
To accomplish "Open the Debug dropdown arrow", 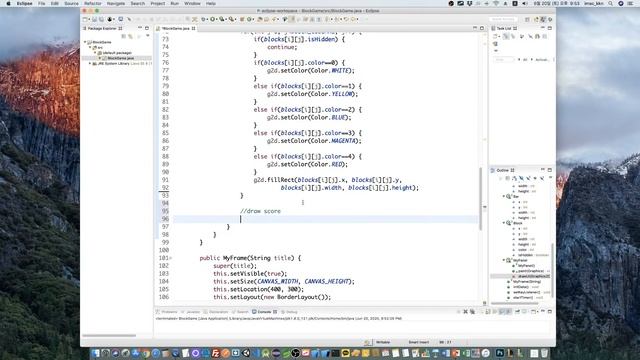I will (x=207, y=19).
